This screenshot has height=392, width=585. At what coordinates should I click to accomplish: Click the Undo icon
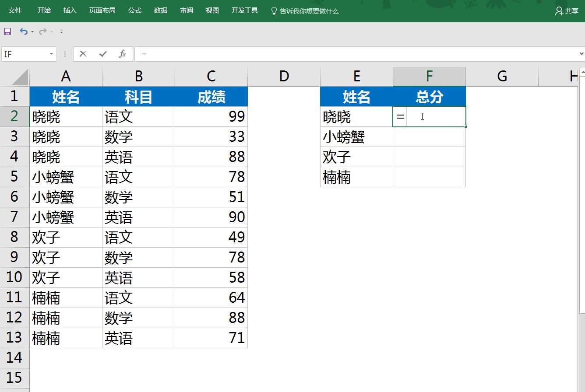pos(24,31)
